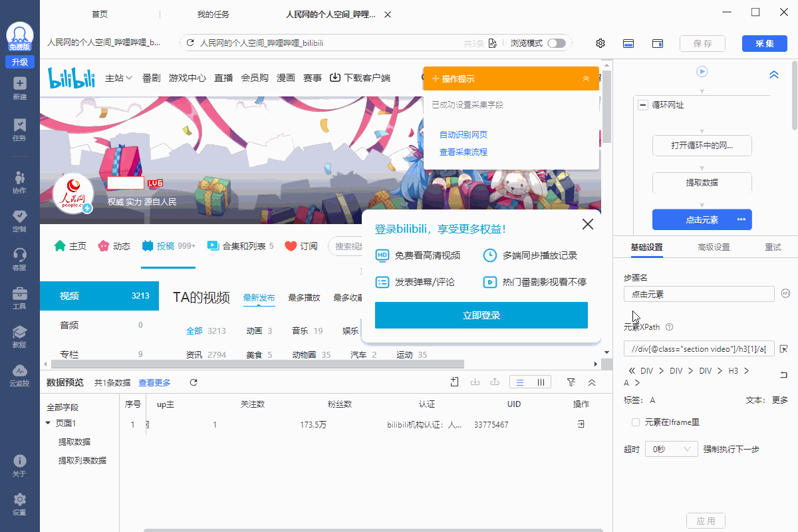Collapse the 页面1 tree node
798x532 pixels.
(48, 423)
